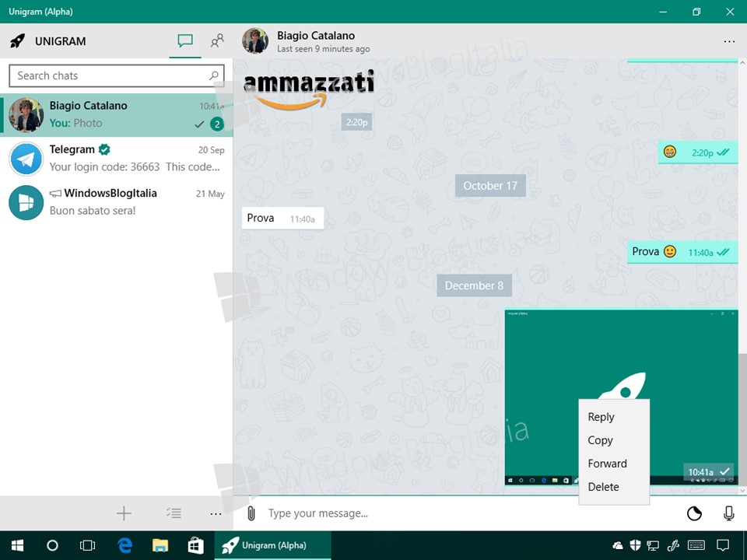Click the October 17 date label

[x=490, y=186]
